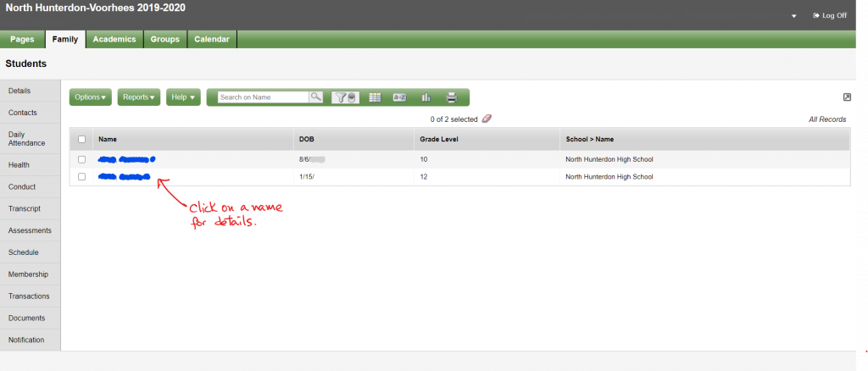
Task: Check the box for grade 12 student
Action: coord(82,177)
